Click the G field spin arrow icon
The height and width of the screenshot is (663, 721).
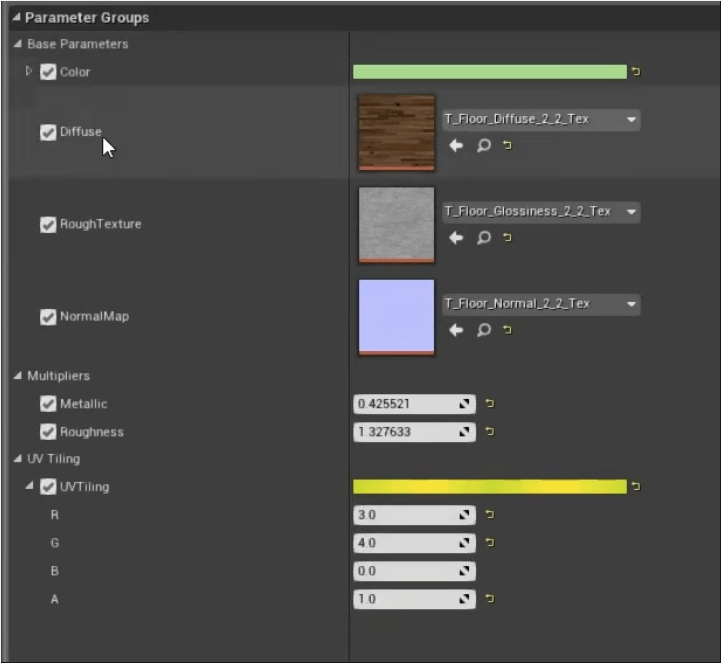pos(464,543)
